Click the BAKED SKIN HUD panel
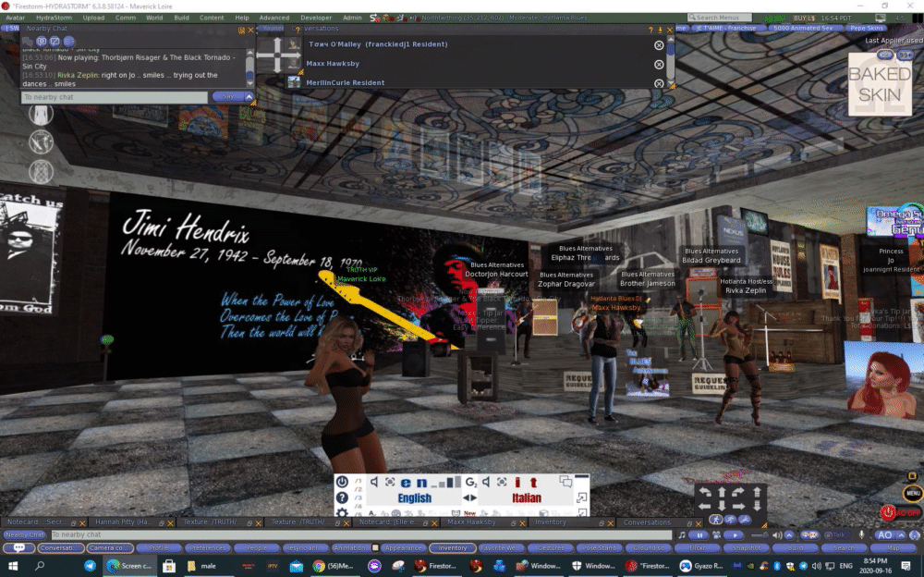924x577 pixels. coord(880,84)
